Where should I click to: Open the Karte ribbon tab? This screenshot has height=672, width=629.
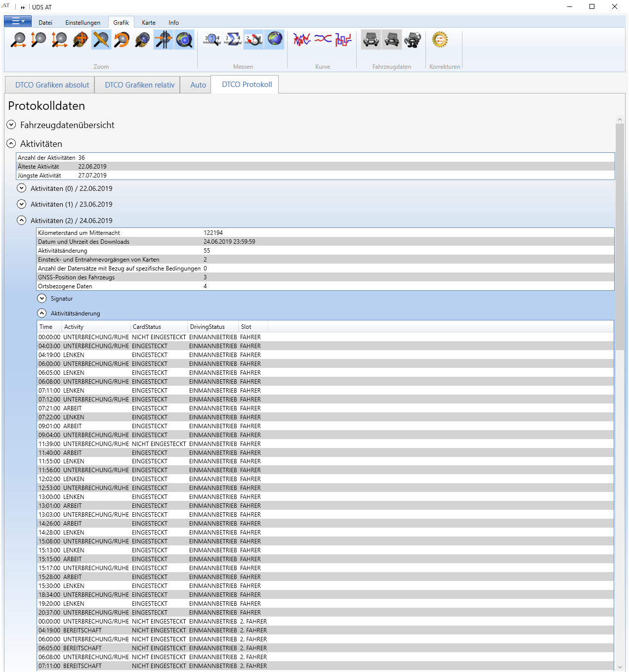tap(149, 23)
